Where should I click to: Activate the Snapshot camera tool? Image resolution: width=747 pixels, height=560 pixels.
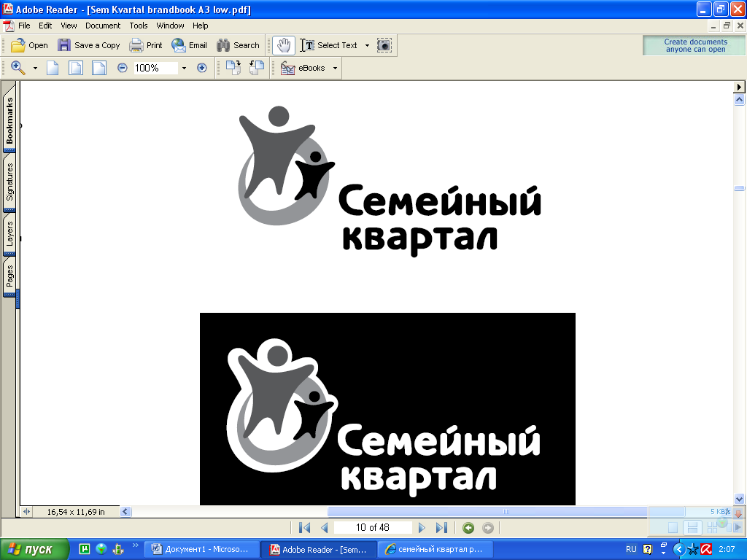(384, 45)
